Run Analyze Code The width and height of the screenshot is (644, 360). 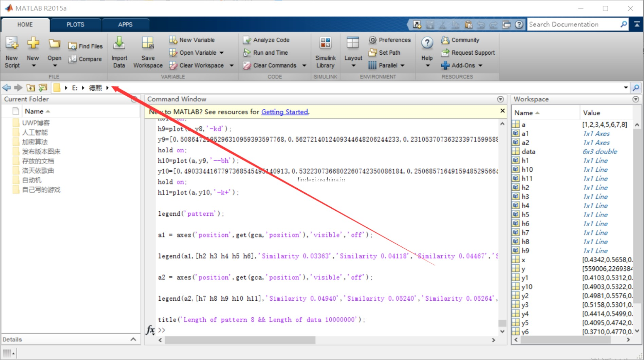[266, 40]
